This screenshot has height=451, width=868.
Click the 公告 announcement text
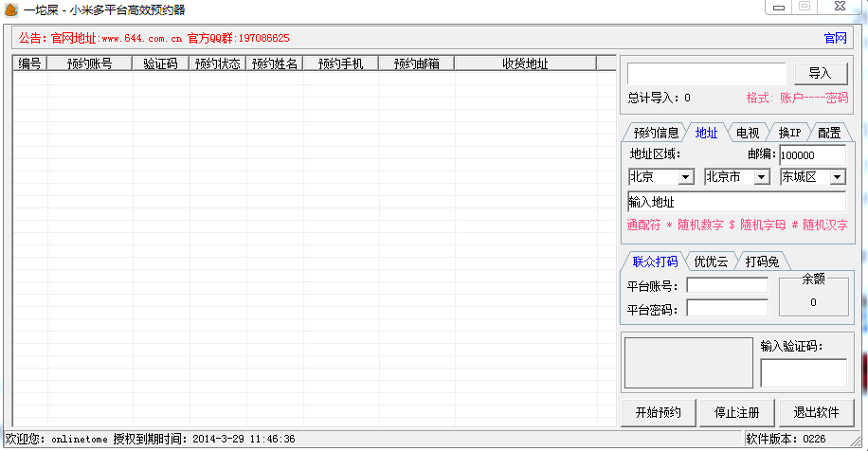[x=154, y=38]
